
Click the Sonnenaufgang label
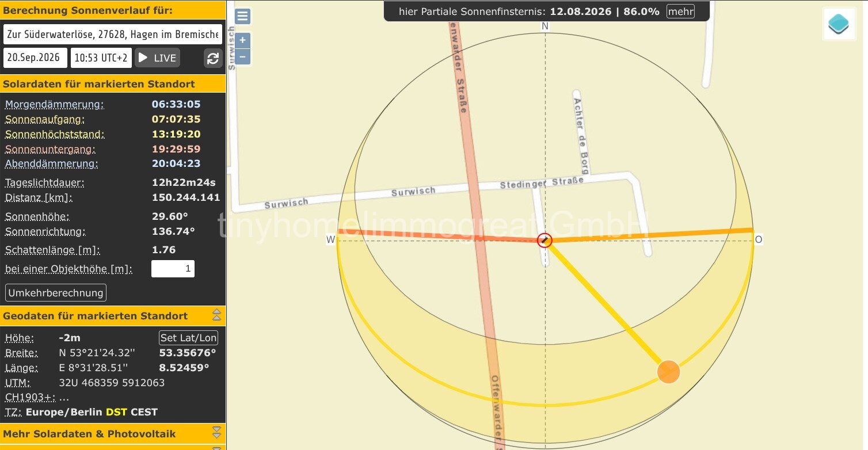(x=45, y=119)
